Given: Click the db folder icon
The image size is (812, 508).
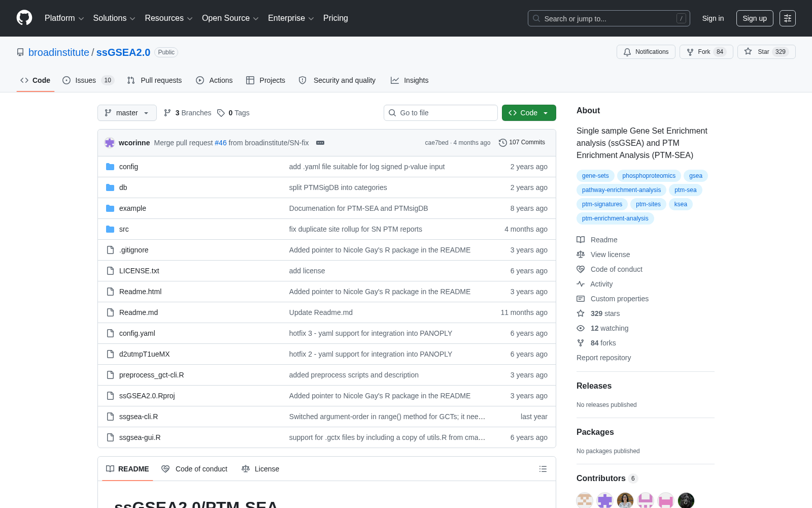Looking at the screenshot, I should (110, 187).
